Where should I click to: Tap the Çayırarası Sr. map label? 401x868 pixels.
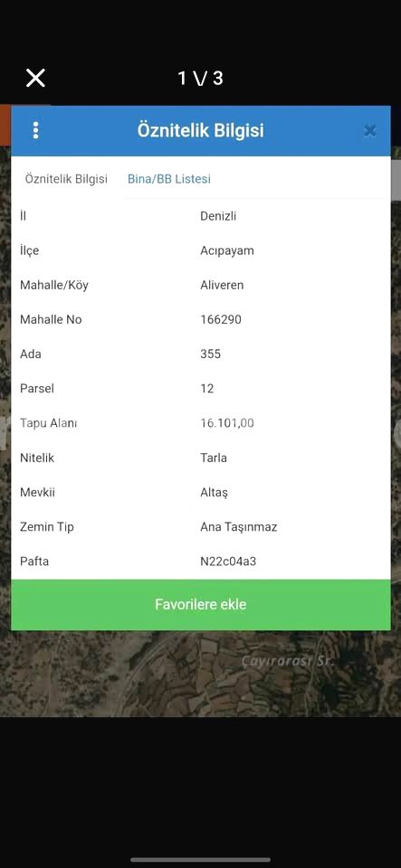point(288,660)
